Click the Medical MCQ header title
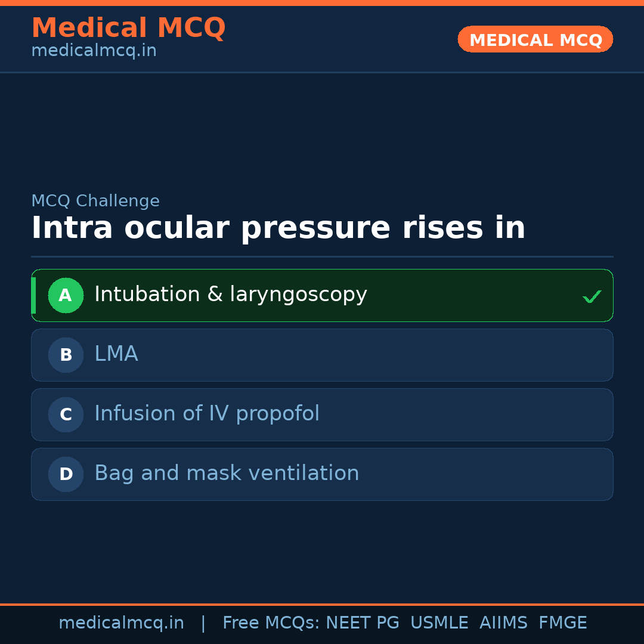Screen dimensions: 644x644 (x=128, y=27)
